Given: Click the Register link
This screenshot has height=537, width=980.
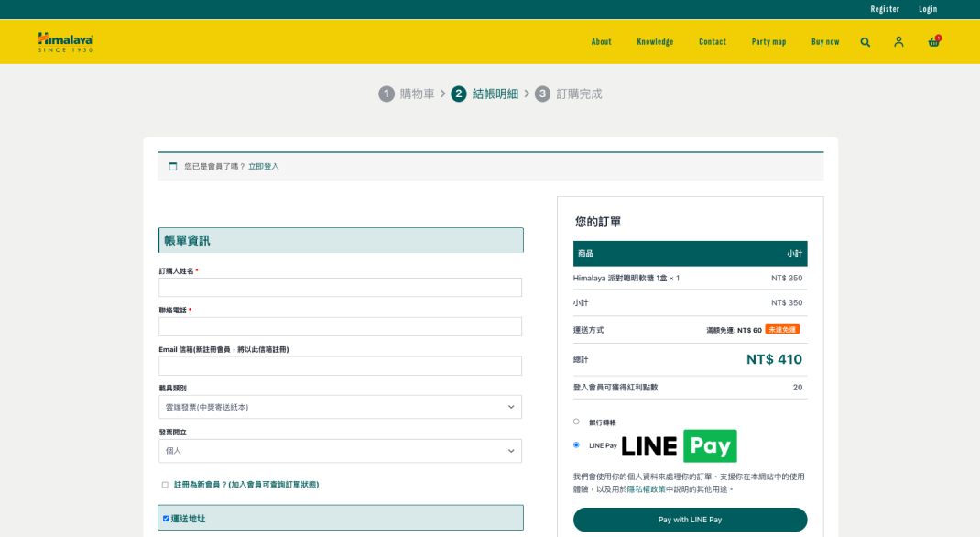Looking at the screenshot, I should (x=885, y=9).
